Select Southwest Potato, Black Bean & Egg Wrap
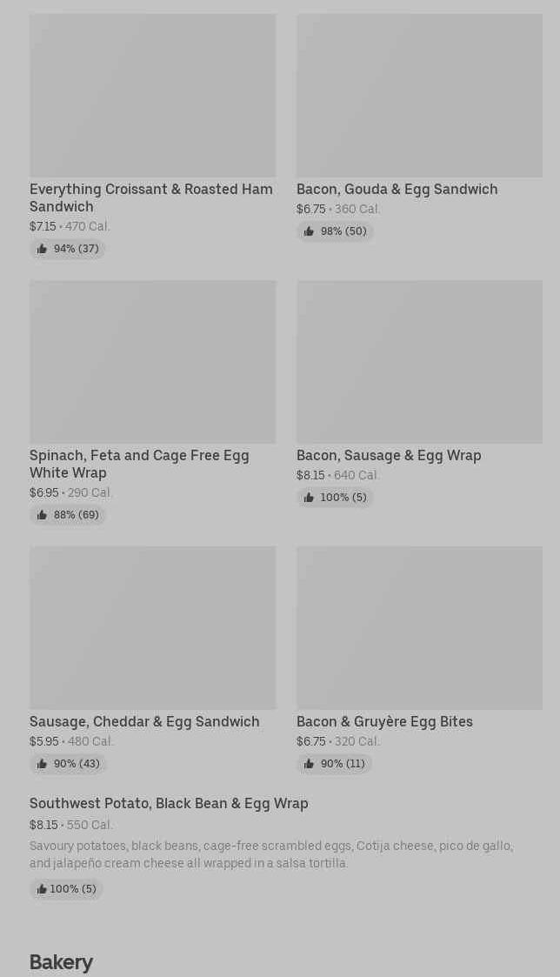This screenshot has height=977, width=560. (x=169, y=804)
